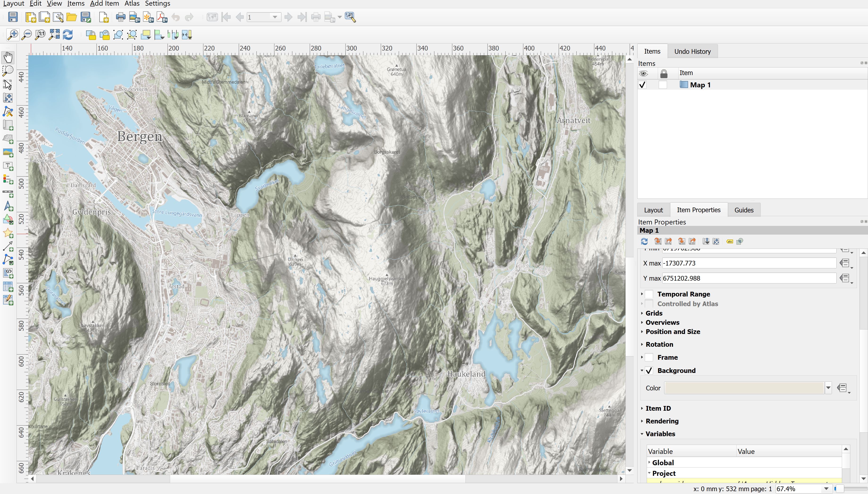Expand the Grids section
Image resolution: width=868 pixels, height=494 pixels.
pyautogui.click(x=642, y=313)
